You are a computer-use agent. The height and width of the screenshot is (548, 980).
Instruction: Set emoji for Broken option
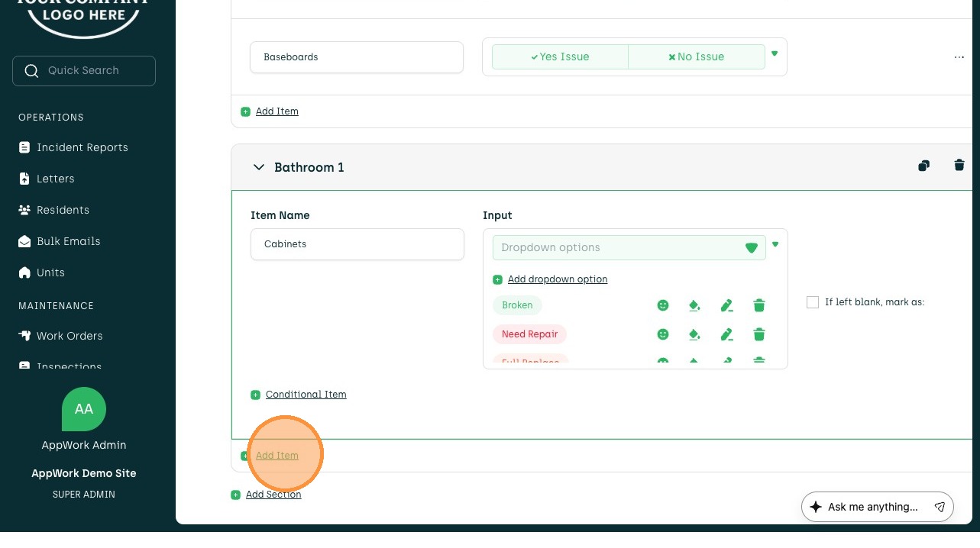(663, 305)
